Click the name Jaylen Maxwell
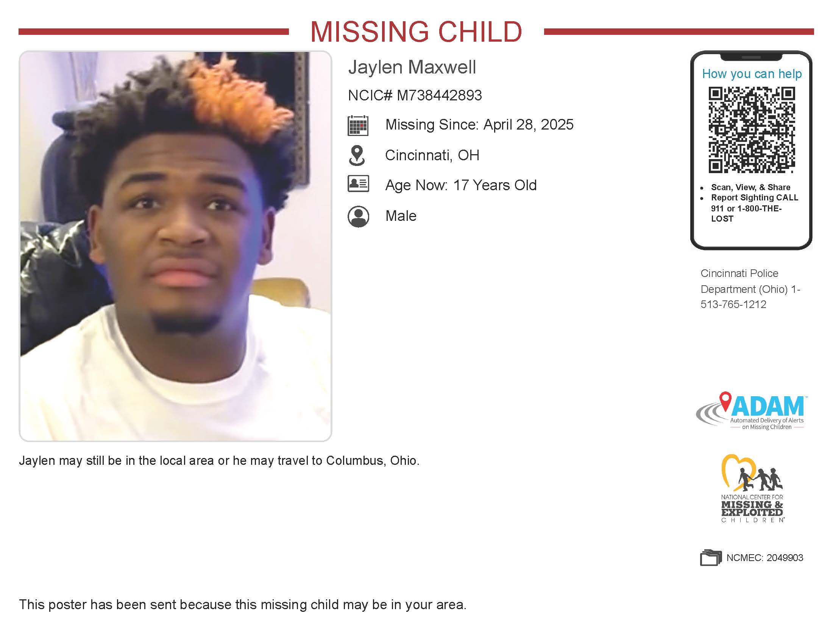The width and height of the screenshot is (833, 644). point(412,67)
